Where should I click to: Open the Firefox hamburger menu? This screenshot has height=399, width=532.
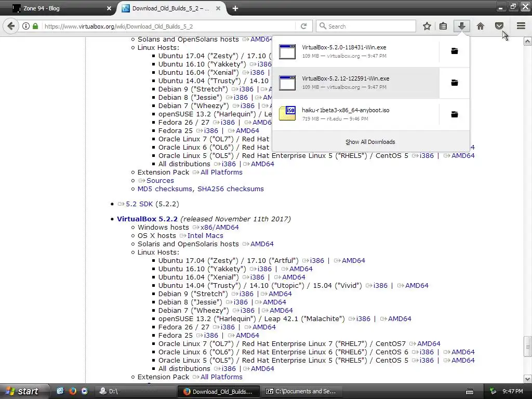coord(521,26)
